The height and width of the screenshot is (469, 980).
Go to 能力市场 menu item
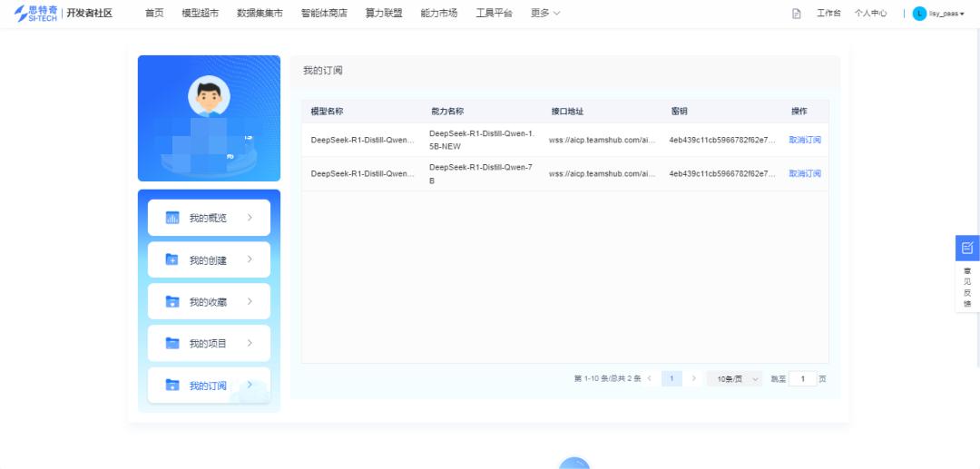[x=439, y=14]
